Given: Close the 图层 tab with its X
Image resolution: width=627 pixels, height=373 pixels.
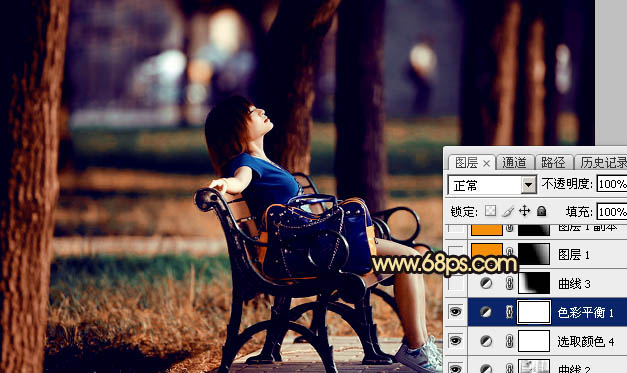Looking at the screenshot, I should (486, 163).
